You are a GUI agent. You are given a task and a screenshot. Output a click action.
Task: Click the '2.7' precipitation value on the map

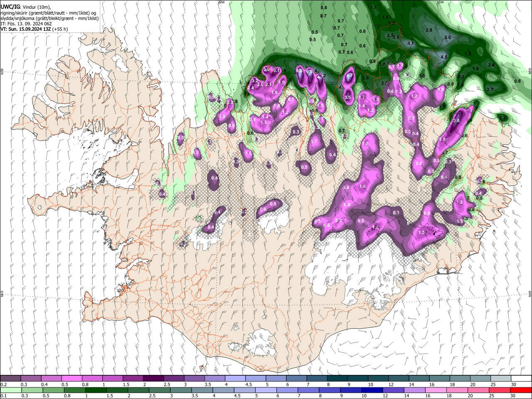point(490,89)
